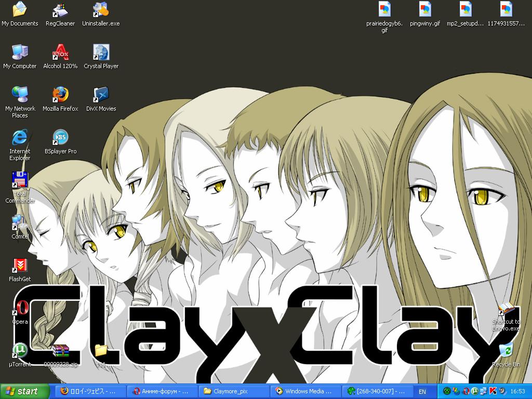Image resolution: width=532 pixels, height=399 pixels.
Task: Click the network connection tray icon
Action: (x=484, y=392)
